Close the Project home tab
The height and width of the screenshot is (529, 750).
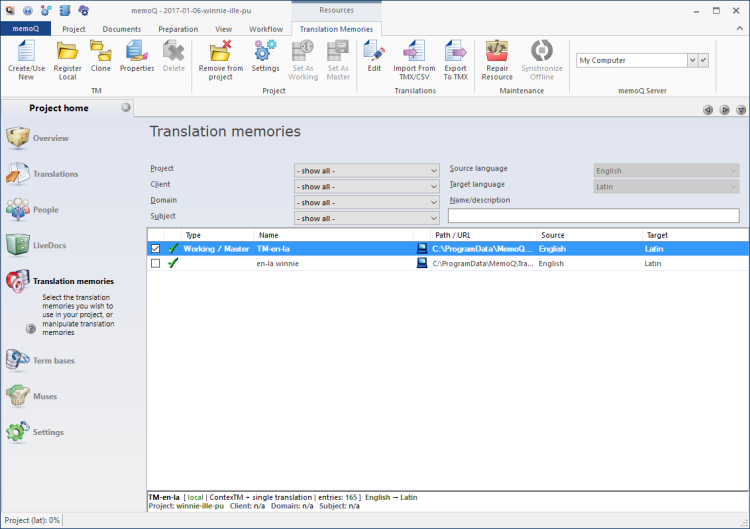[126, 108]
